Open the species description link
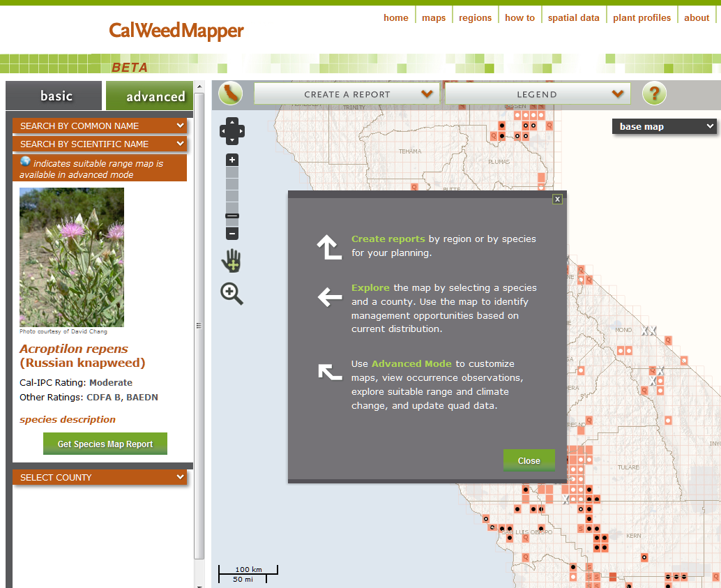The image size is (721, 588). (67, 419)
